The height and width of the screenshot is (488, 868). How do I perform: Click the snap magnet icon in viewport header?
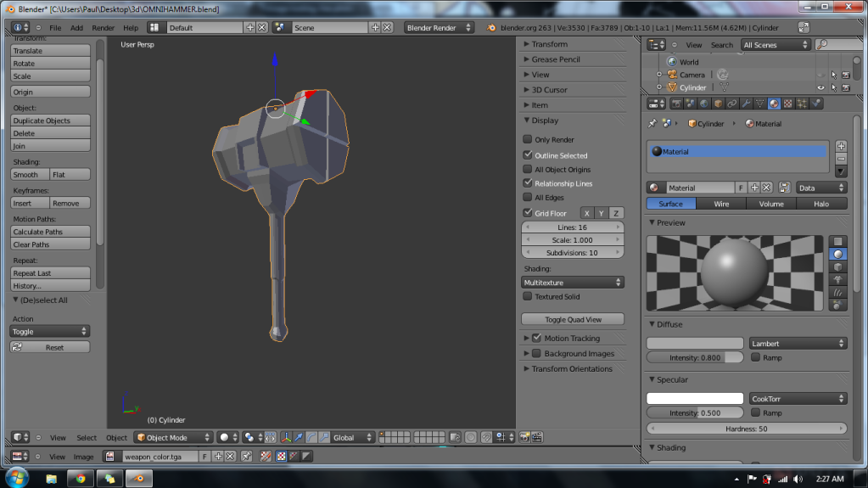pyautogui.click(x=486, y=438)
